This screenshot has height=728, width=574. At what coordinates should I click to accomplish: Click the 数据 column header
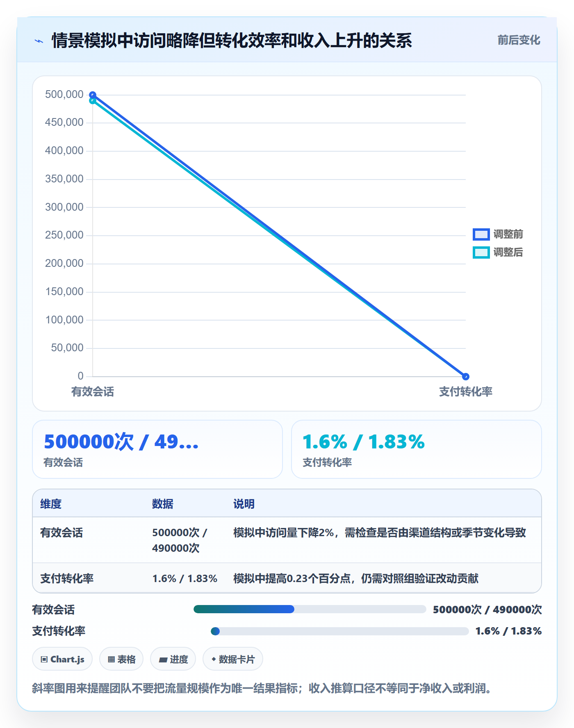tap(163, 504)
